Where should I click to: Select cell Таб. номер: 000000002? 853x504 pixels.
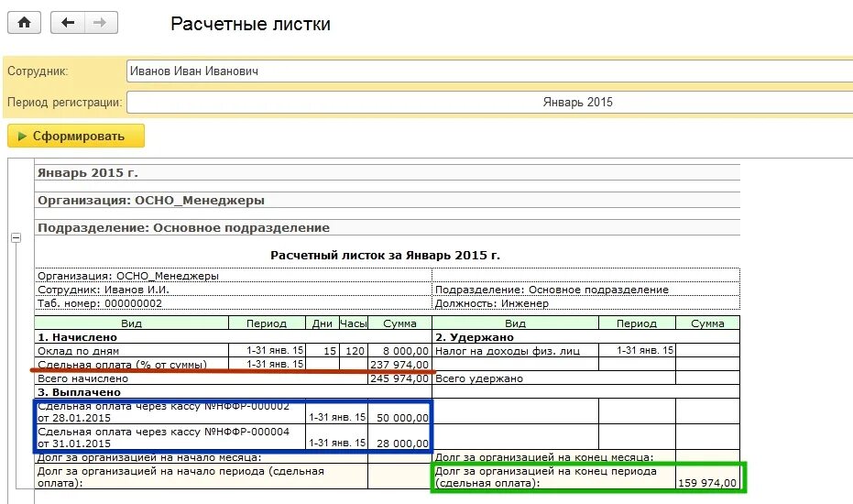[234, 303]
